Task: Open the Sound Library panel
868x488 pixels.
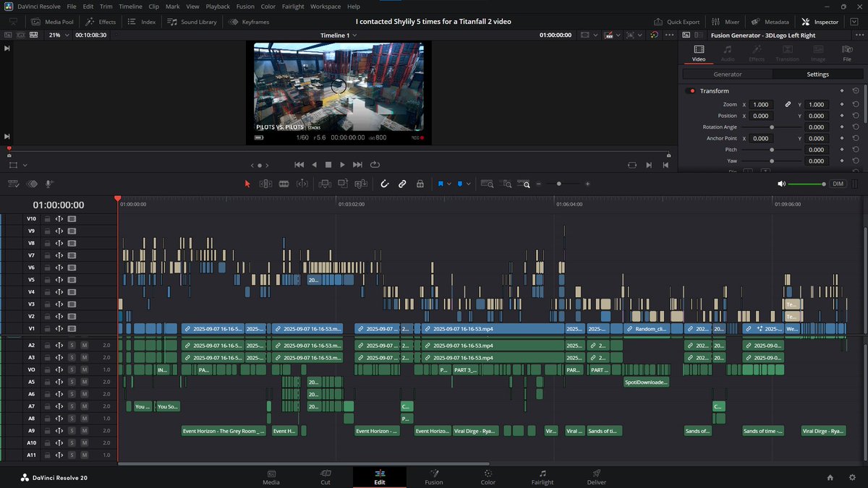Action: [192, 22]
